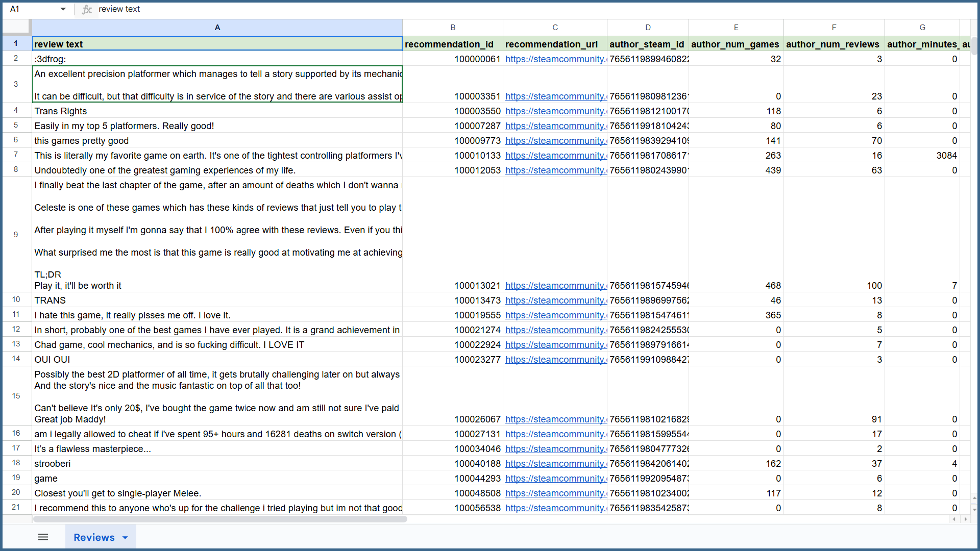Viewport: 980px width, 551px height.
Task: Open the Reviews sheet tab menu arrow
Action: tap(125, 538)
